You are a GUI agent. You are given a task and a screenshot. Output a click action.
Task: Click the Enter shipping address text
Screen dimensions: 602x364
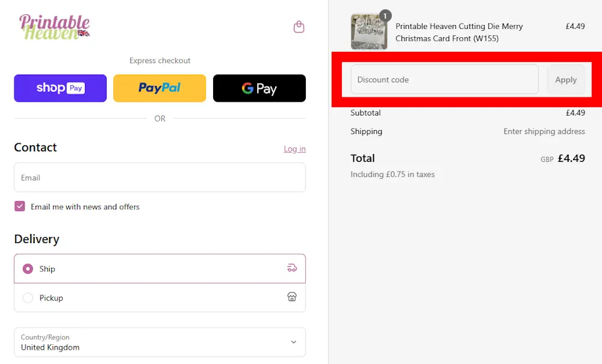click(x=544, y=131)
